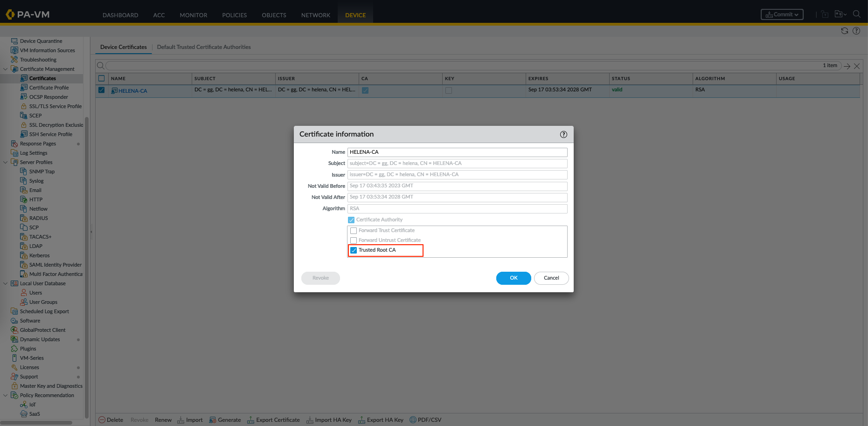Click the PDF/CSV export icon
This screenshot has height=426, width=868.
413,420
